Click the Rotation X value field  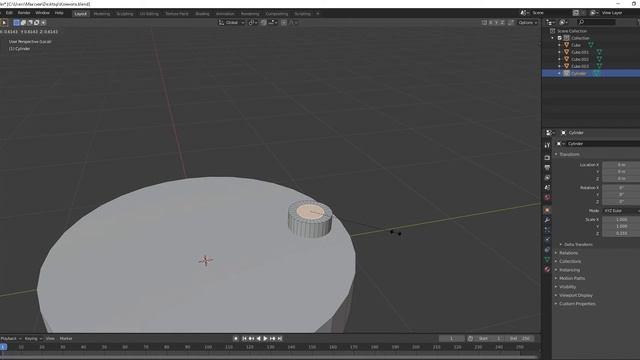click(621, 188)
